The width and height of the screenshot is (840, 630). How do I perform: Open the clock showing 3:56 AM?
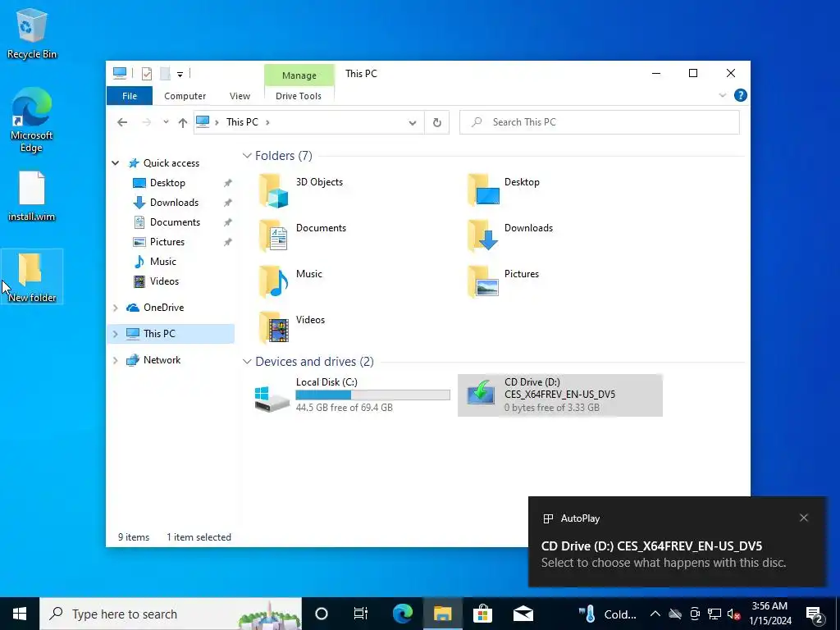tap(769, 614)
